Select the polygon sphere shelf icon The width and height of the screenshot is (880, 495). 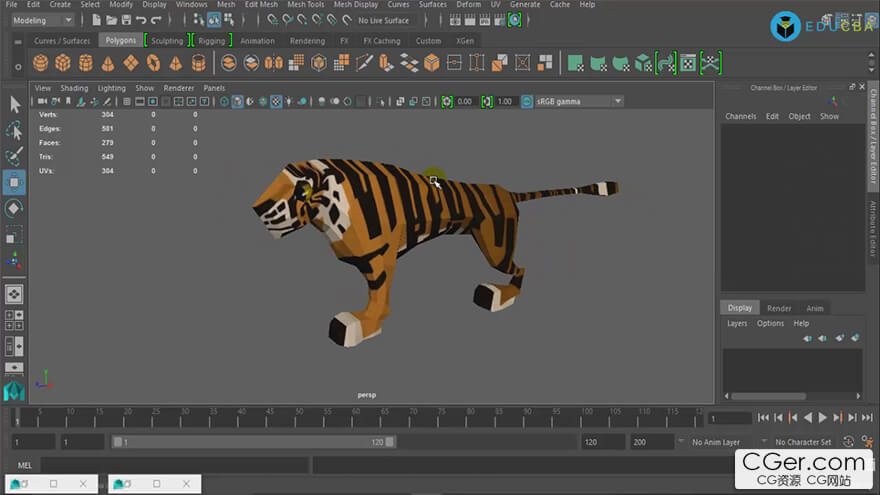click(40, 63)
